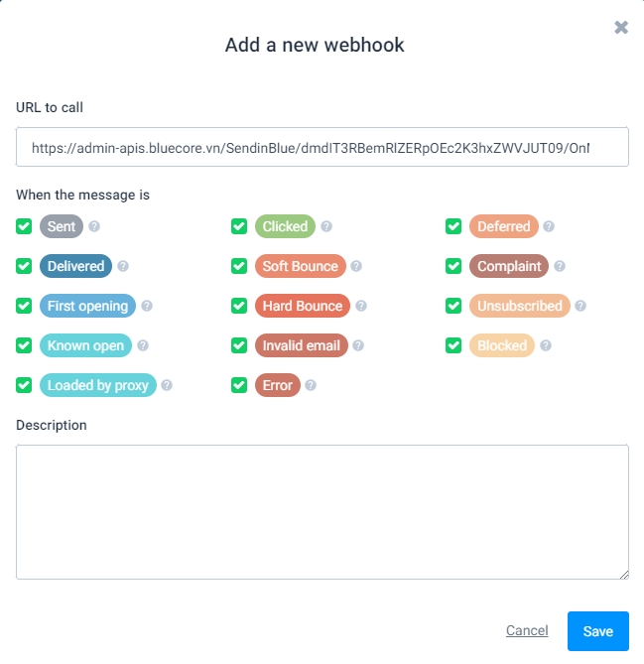The width and height of the screenshot is (644, 664).
Task: Open help tooltip for Soft Bounce
Action: [x=356, y=266]
